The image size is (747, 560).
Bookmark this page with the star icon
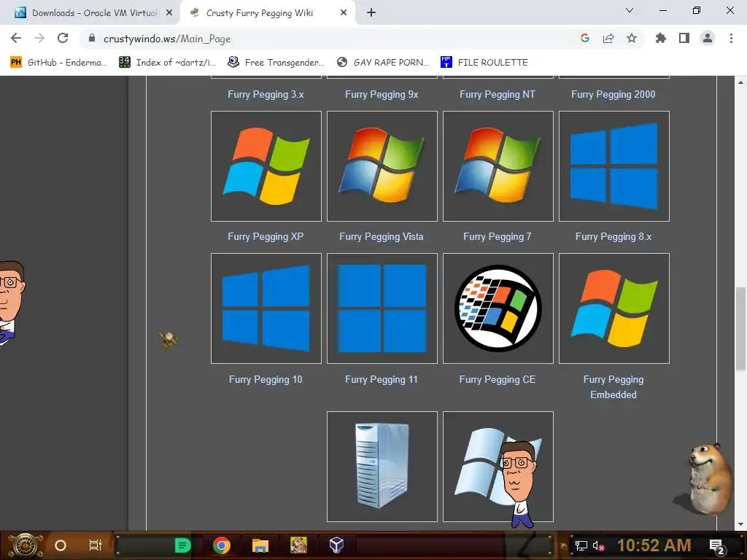(632, 38)
